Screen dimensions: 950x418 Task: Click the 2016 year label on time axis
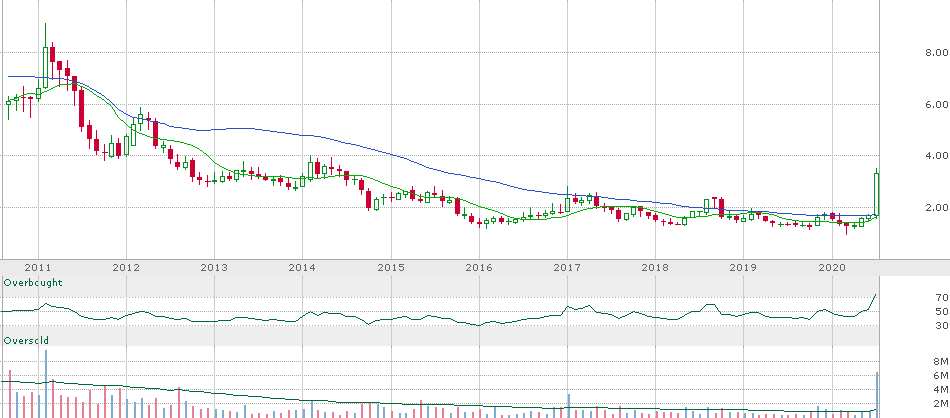click(x=479, y=267)
